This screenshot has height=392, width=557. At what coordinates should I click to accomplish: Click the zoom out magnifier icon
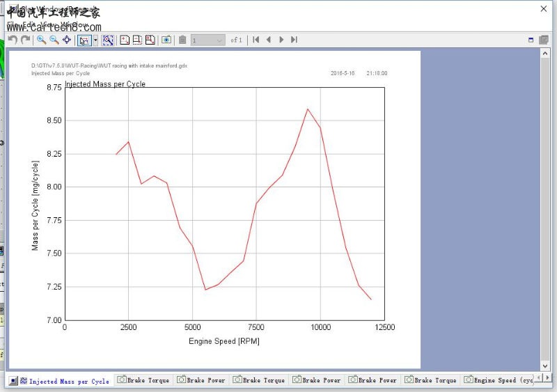point(54,40)
